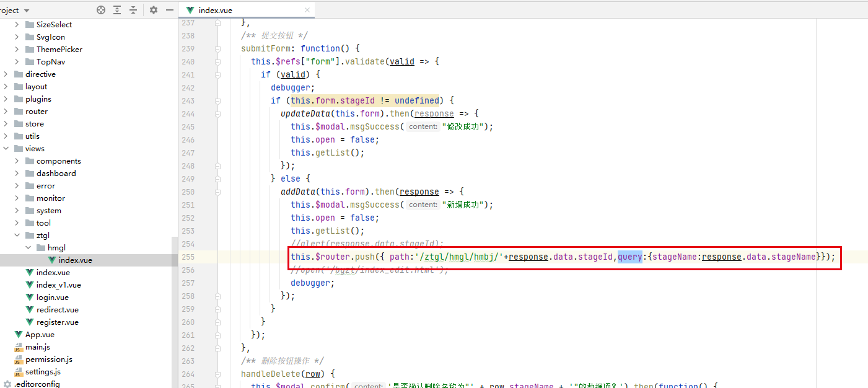Hide the Project tool window with minus icon

[x=169, y=10]
